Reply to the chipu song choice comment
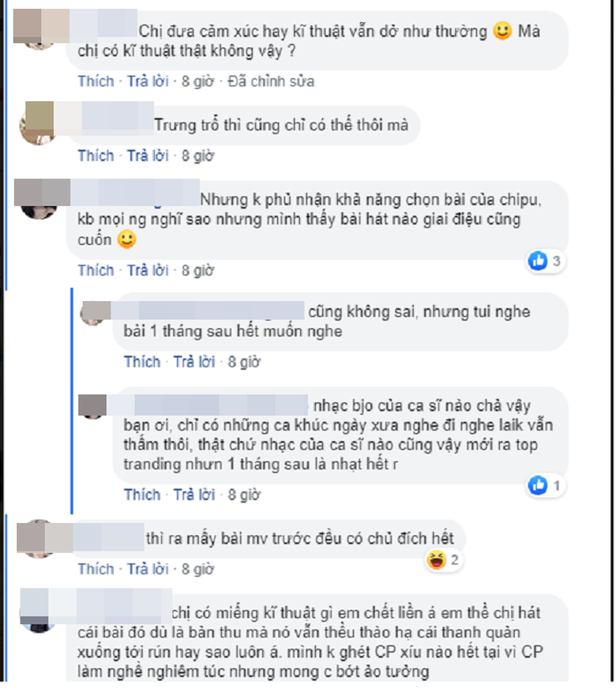The image size is (616, 700). tap(148, 270)
